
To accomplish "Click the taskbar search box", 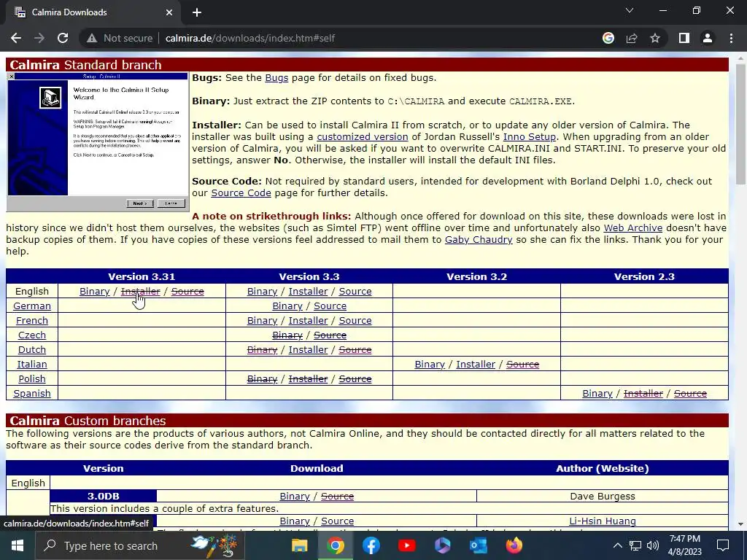I will pyautogui.click(x=140, y=545).
